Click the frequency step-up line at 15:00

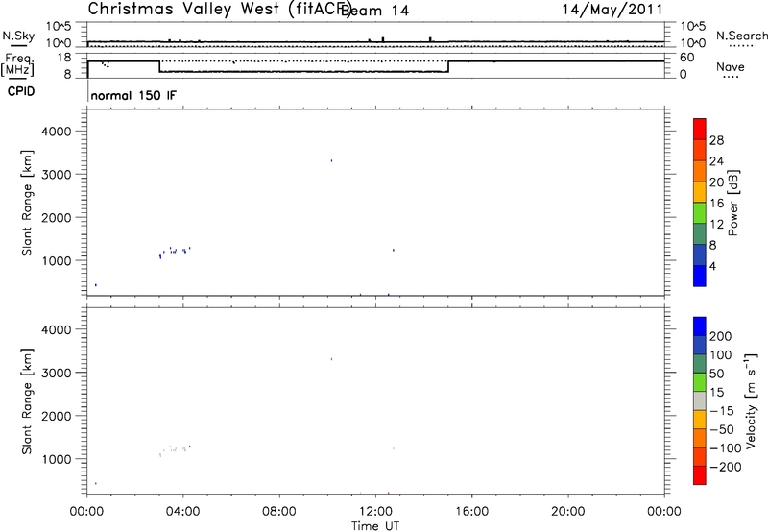coord(448,66)
